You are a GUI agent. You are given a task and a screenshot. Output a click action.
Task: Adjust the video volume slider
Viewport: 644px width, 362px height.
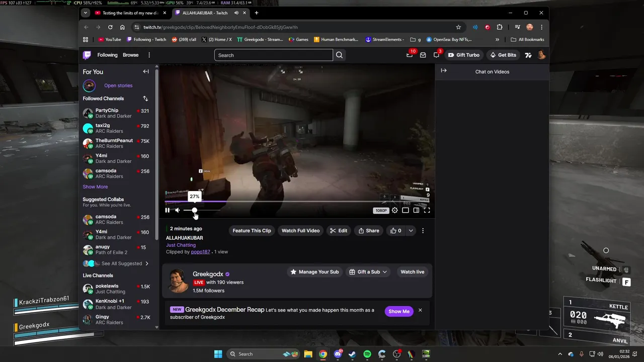(x=201, y=210)
